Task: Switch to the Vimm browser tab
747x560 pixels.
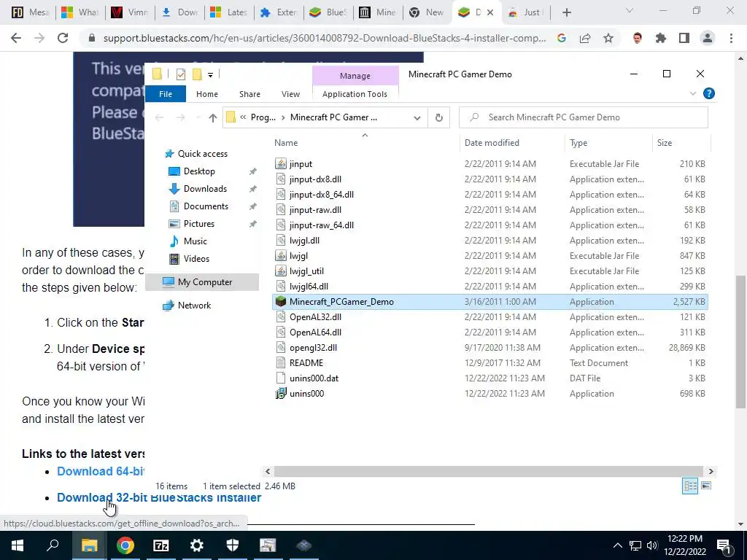Action: (x=130, y=12)
